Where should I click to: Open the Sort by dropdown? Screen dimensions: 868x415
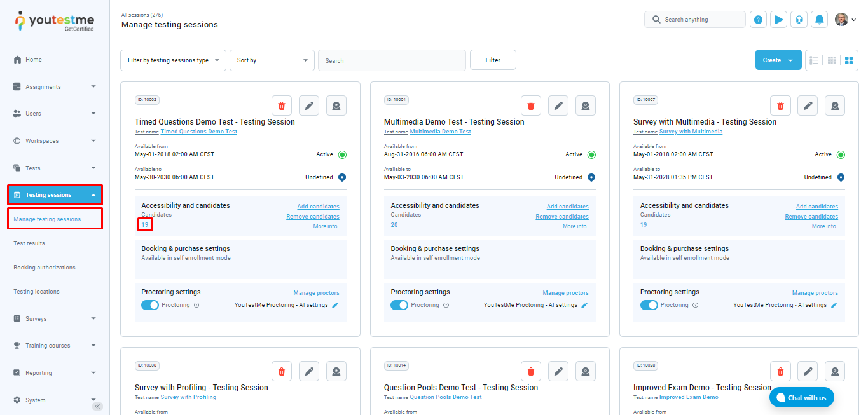click(272, 60)
